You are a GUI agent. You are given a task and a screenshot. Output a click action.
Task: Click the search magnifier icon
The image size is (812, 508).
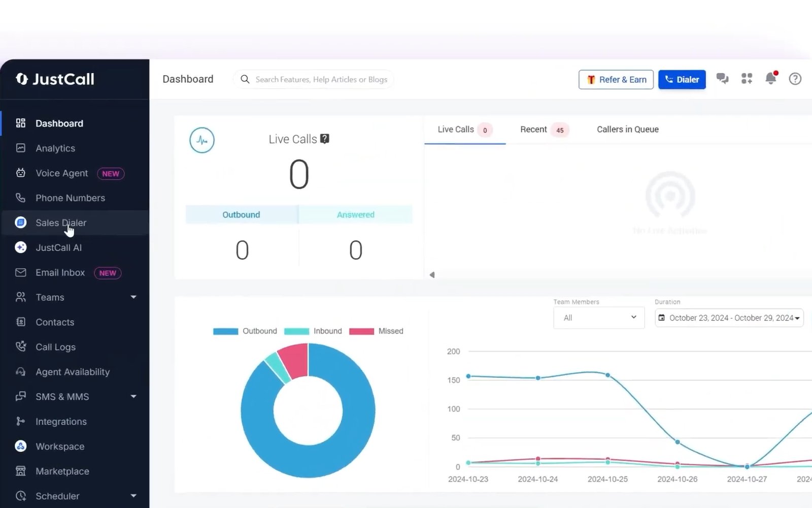tap(245, 79)
